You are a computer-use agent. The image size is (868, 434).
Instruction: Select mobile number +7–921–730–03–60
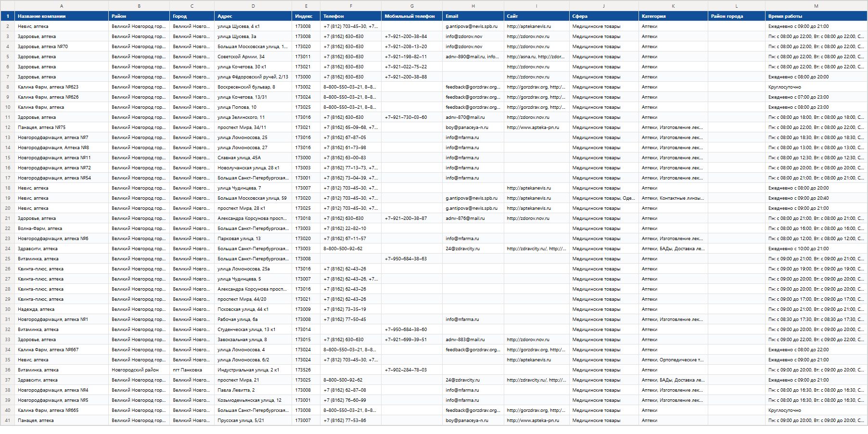click(412, 117)
